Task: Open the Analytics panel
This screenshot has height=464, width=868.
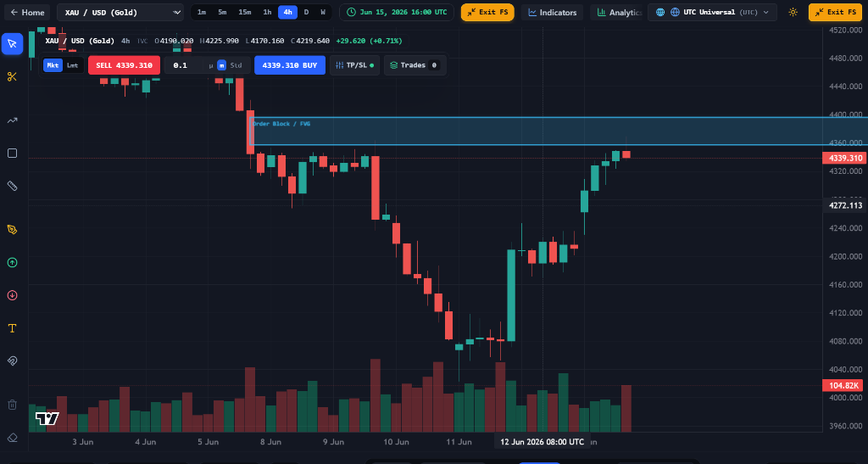Action: [x=619, y=12]
